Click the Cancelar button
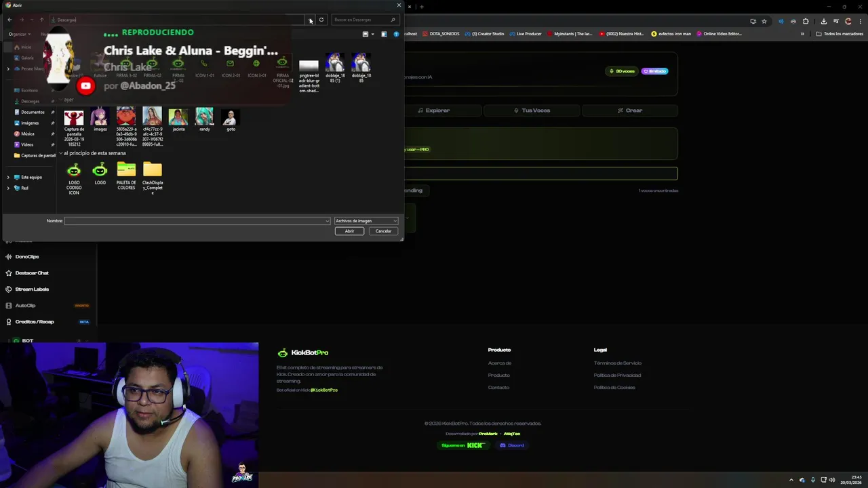Image resolution: width=868 pixels, height=488 pixels. coord(383,231)
